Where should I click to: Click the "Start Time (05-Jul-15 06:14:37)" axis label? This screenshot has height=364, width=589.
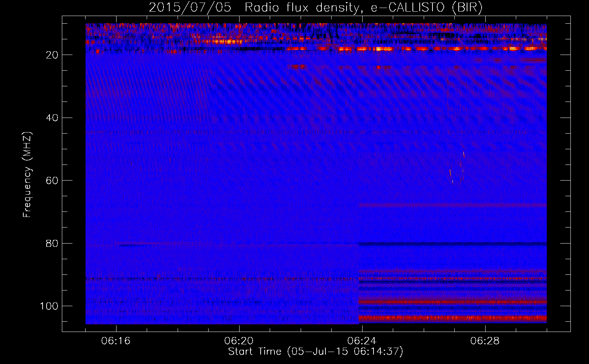point(316,352)
